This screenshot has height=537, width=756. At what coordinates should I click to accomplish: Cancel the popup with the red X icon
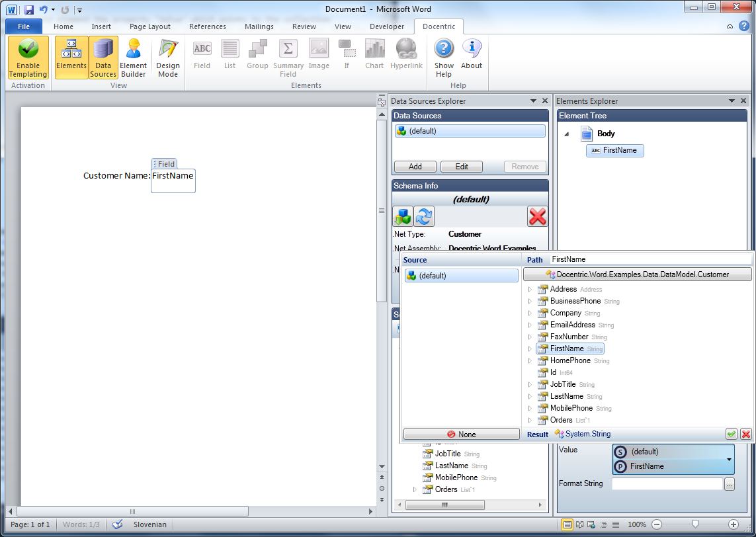[745, 434]
